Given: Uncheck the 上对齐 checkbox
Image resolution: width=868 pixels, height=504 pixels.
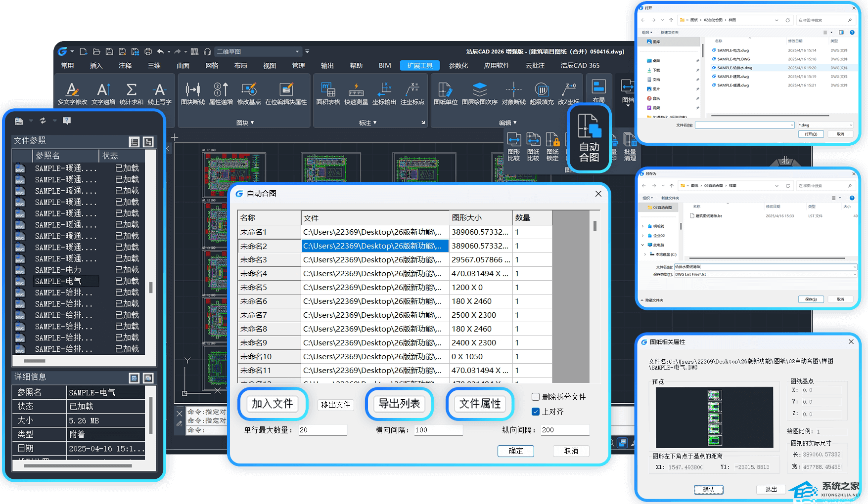Looking at the screenshot, I should [x=536, y=412].
